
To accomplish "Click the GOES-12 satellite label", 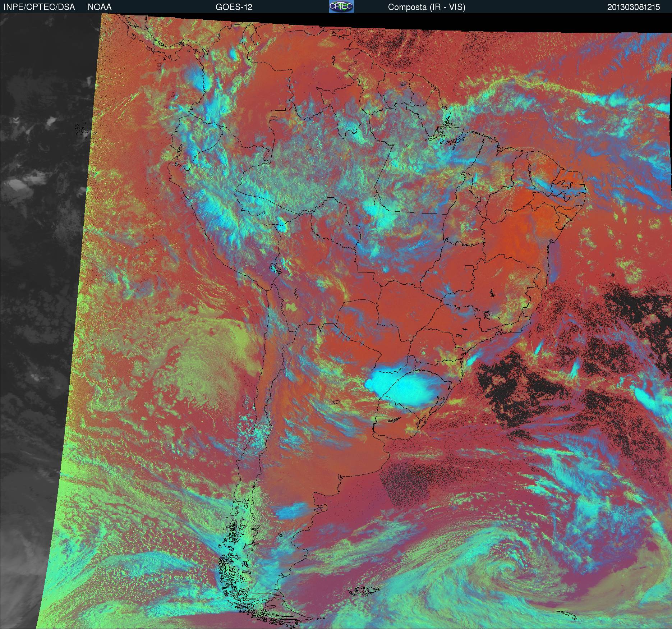I will pos(234,7).
